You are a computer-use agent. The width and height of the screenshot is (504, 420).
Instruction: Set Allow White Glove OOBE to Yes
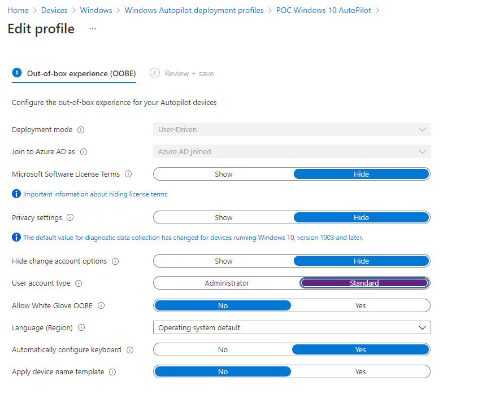point(360,305)
